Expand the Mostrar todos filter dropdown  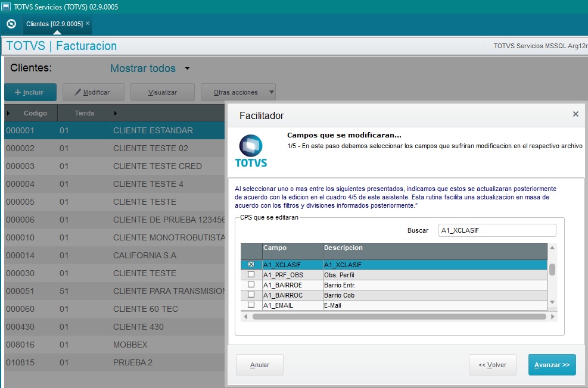click(x=187, y=68)
